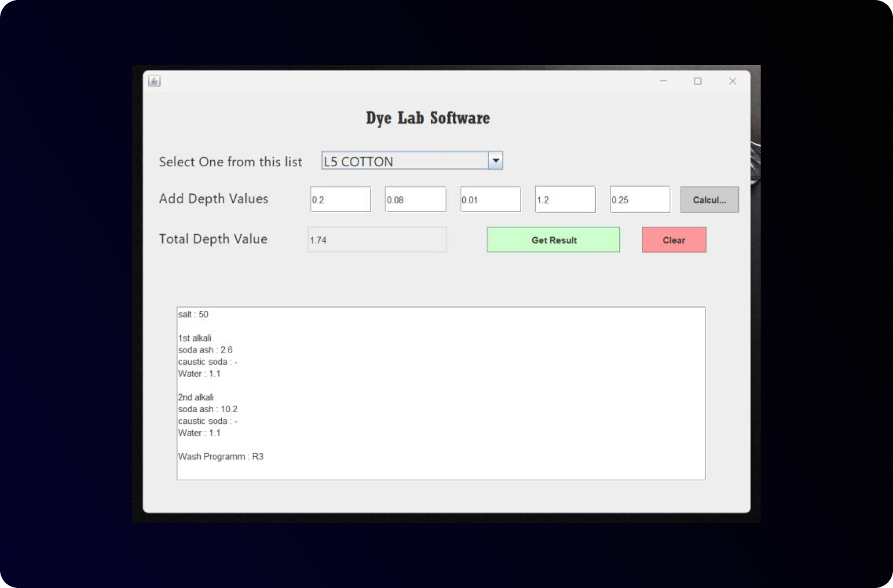Click the Wash Programm : R3 text
Image resolution: width=893 pixels, height=588 pixels.
click(221, 457)
